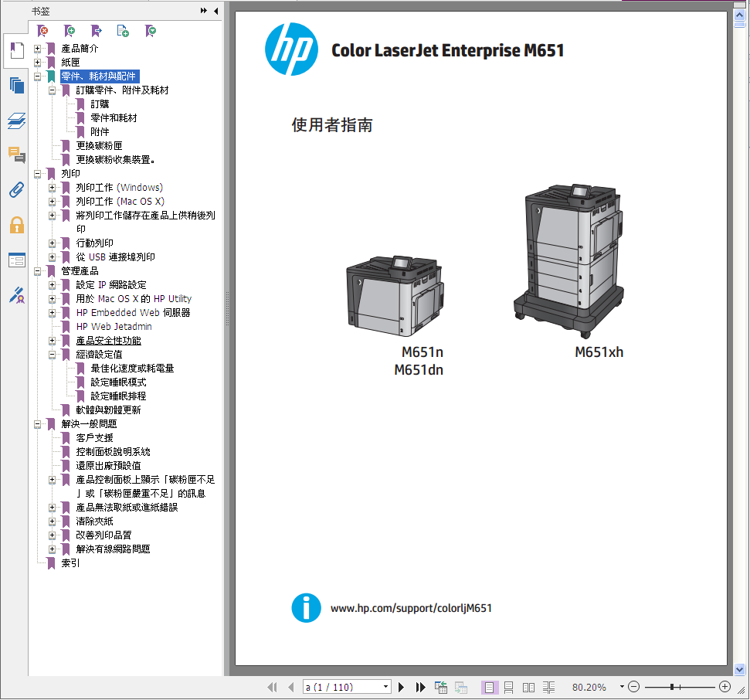Click the zoom in plus button
The width and height of the screenshot is (750, 700).
pos(725,687)
